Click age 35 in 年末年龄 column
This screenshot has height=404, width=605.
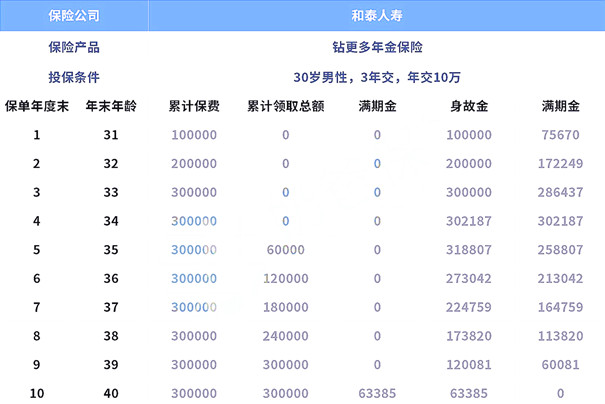pyautogui.click(x=111, y=250)
